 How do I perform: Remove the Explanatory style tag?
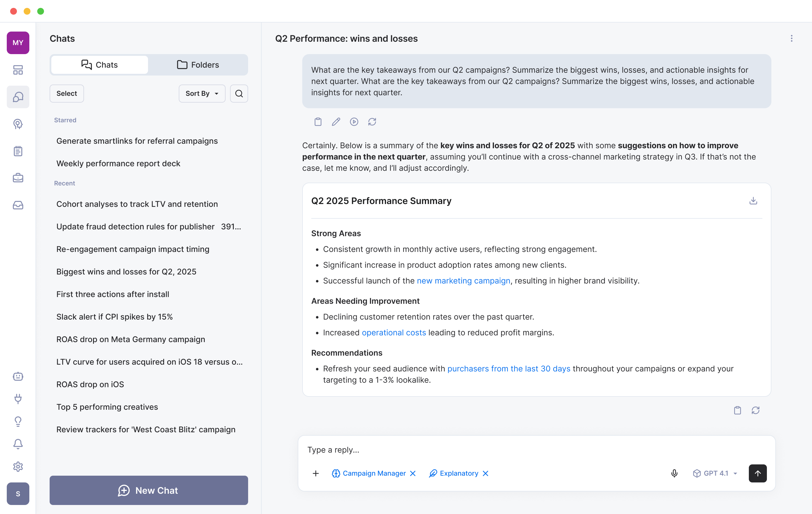click(486, 473)
